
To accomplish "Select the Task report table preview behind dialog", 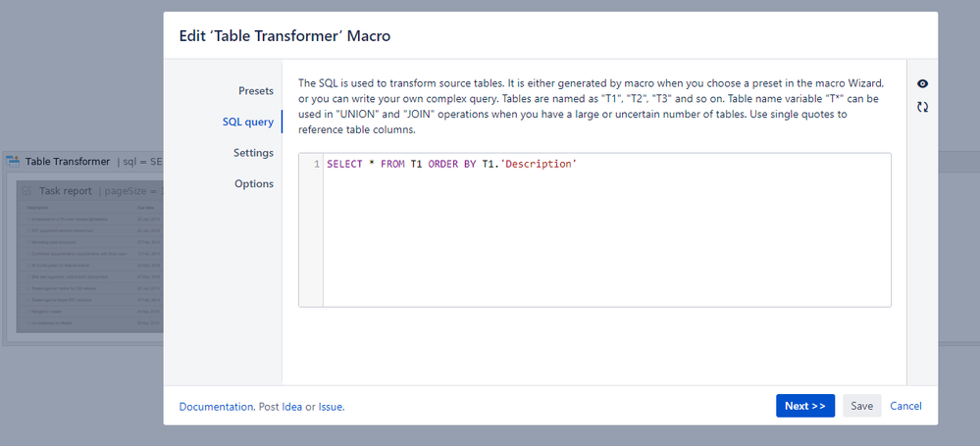I will 90,267.
